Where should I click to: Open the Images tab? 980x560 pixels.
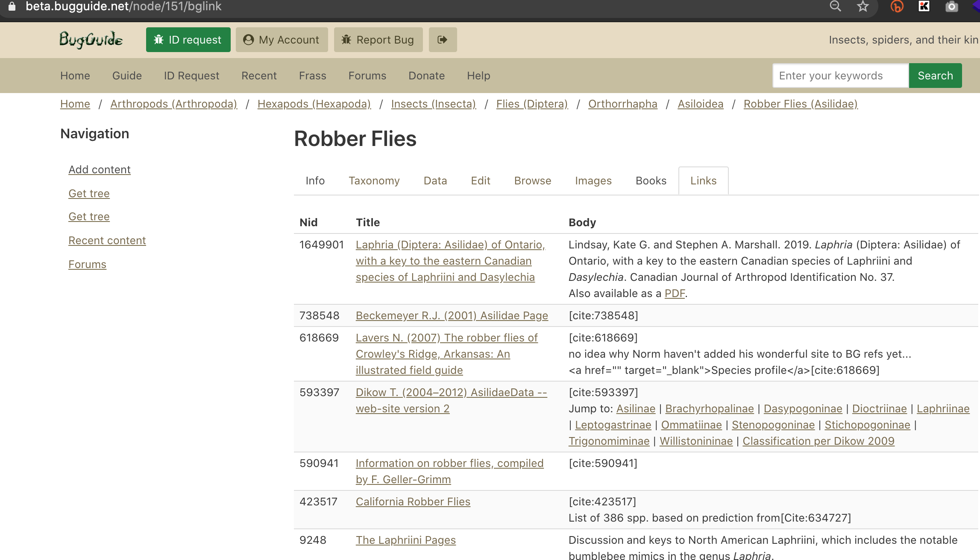click(593, 181)
